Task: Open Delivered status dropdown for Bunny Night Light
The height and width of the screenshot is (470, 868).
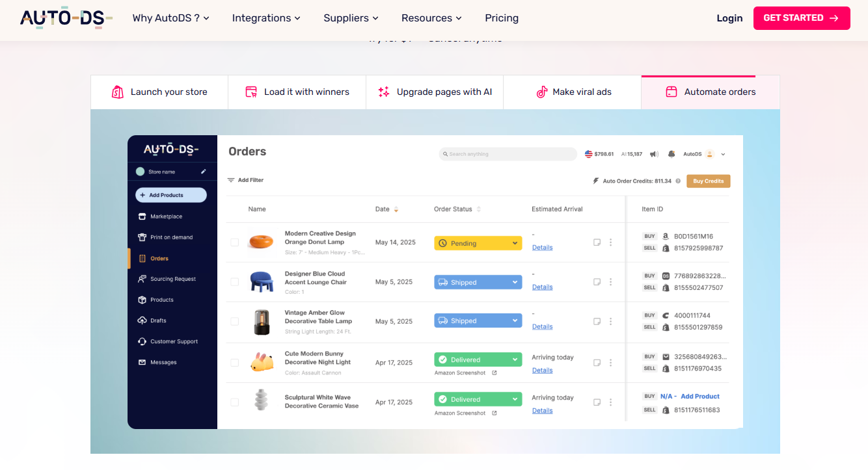Action: pos(478,359)
